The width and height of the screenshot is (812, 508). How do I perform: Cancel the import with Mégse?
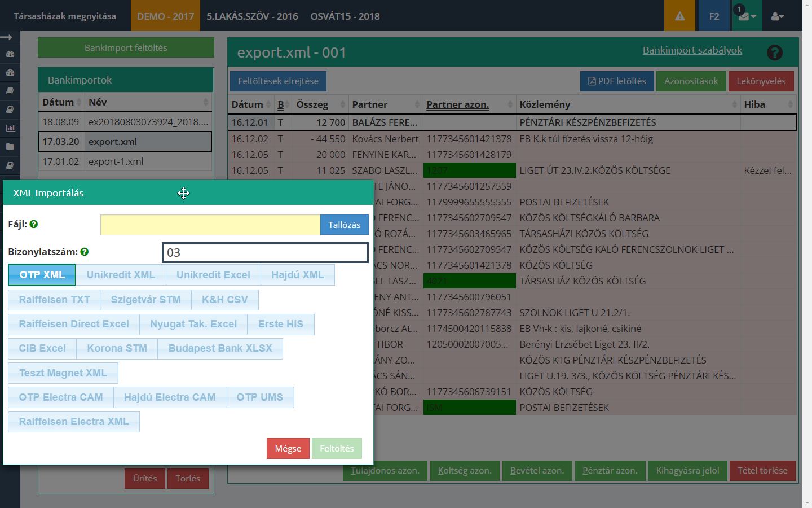pos(288,448)
